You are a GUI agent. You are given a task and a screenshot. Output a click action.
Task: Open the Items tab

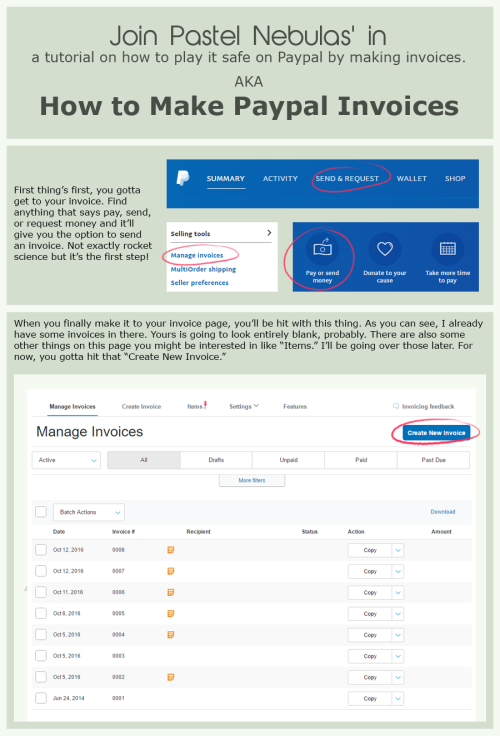195,406
